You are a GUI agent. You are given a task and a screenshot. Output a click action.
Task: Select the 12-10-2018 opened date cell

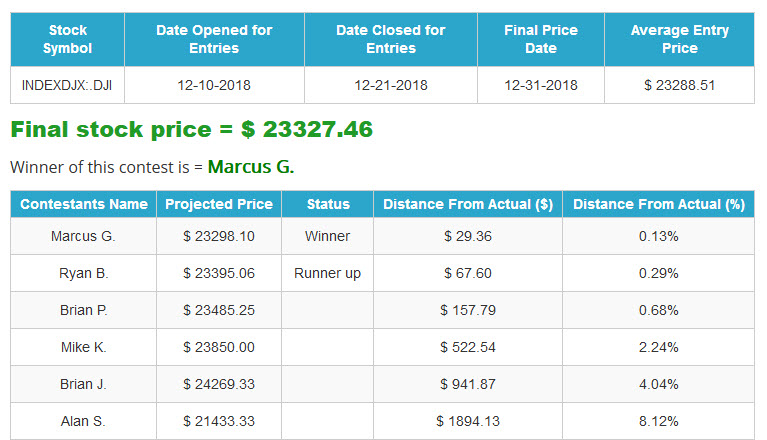[214, 85]
